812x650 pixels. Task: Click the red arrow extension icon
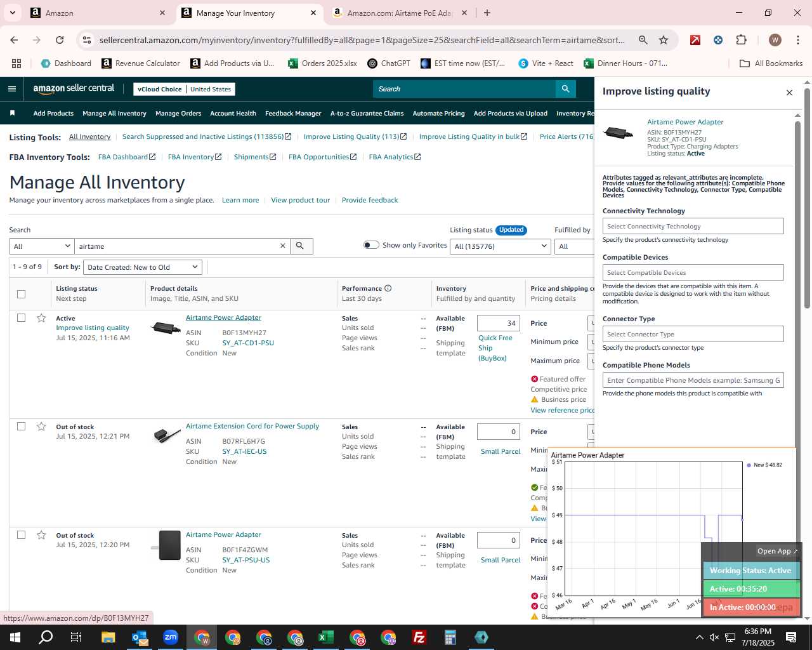click(x=695, y=40)
